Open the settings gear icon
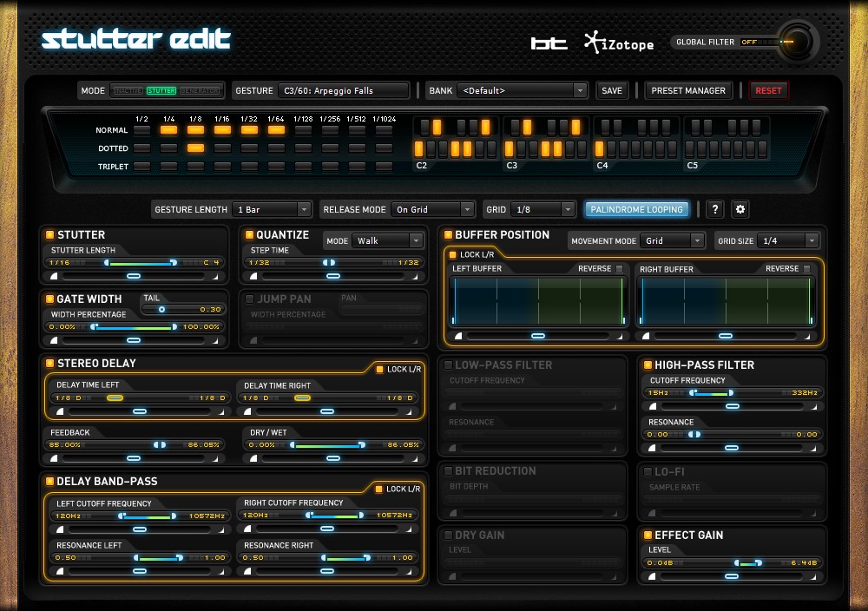Image resolution: width=868 pixels, height=611 pixels. [x=740, y=209]
